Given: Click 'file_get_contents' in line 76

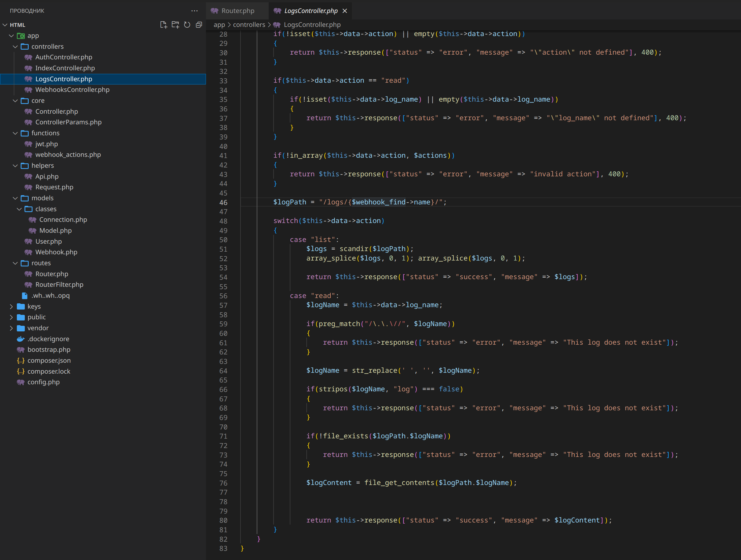Looking at the screenshot, I should point(399,483).
